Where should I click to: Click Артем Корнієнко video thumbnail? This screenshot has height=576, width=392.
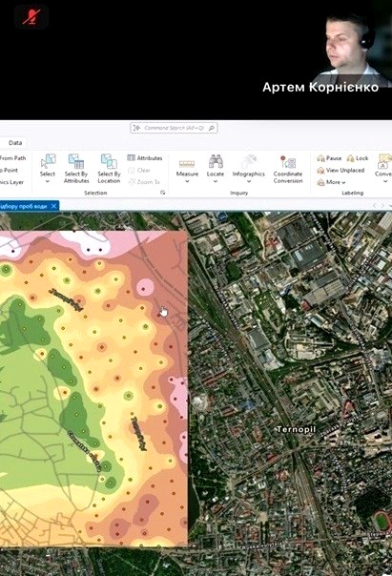352,50
